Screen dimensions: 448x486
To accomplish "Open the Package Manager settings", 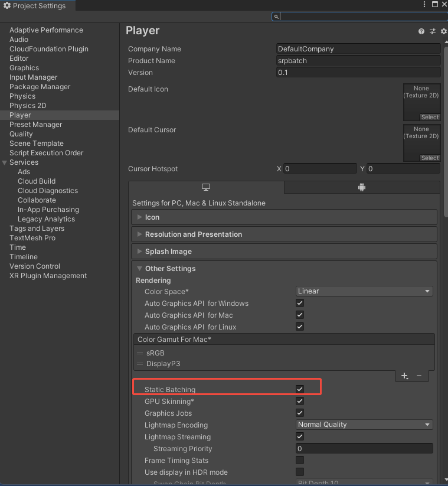I will (40, 87).
